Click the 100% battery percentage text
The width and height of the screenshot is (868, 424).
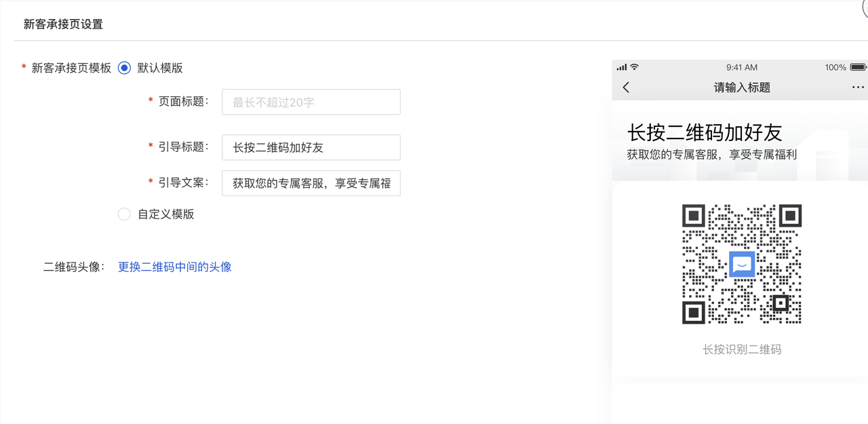(835, 67)
